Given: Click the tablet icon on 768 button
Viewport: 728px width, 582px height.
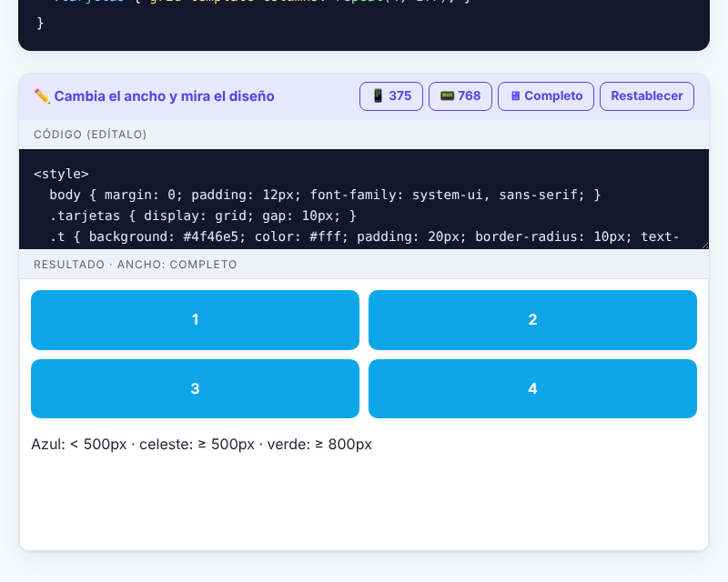Looking at the screenshot, I should tap(447, 96).
